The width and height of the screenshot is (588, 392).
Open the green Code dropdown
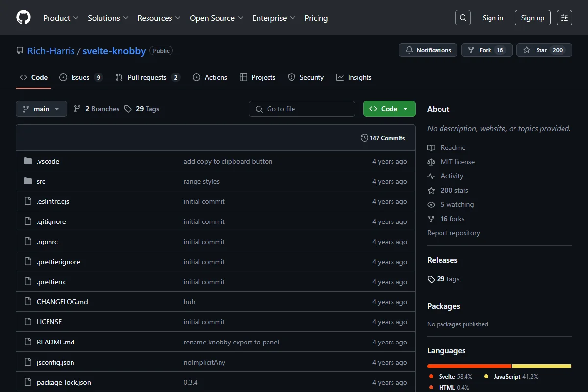pyautogui.click(x=389, y=109)
